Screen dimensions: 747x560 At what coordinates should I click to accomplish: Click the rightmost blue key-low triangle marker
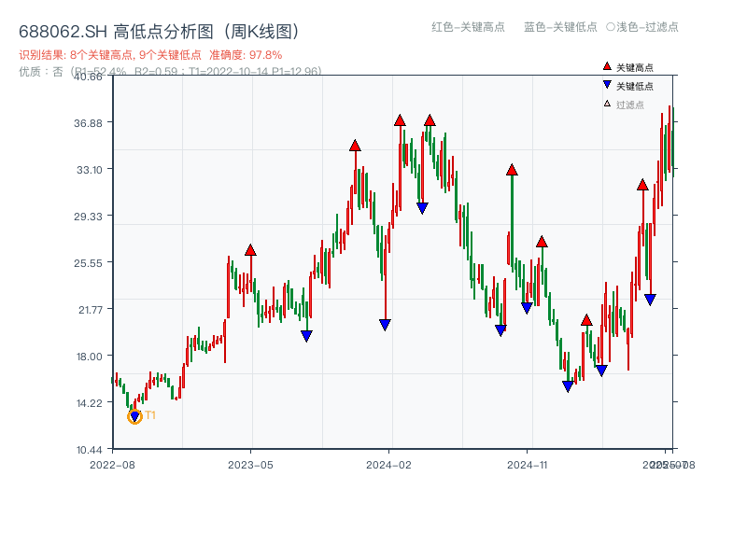coord(651,298)
